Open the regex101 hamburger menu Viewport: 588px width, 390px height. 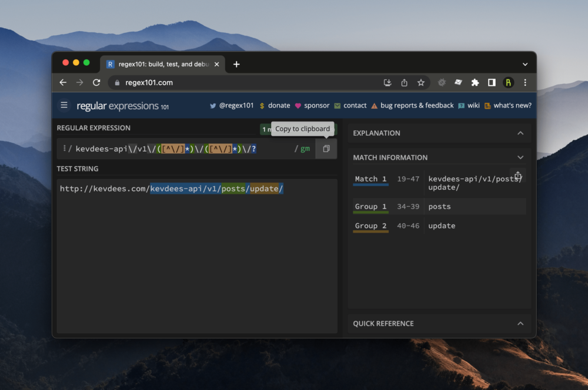pos(64,106)
